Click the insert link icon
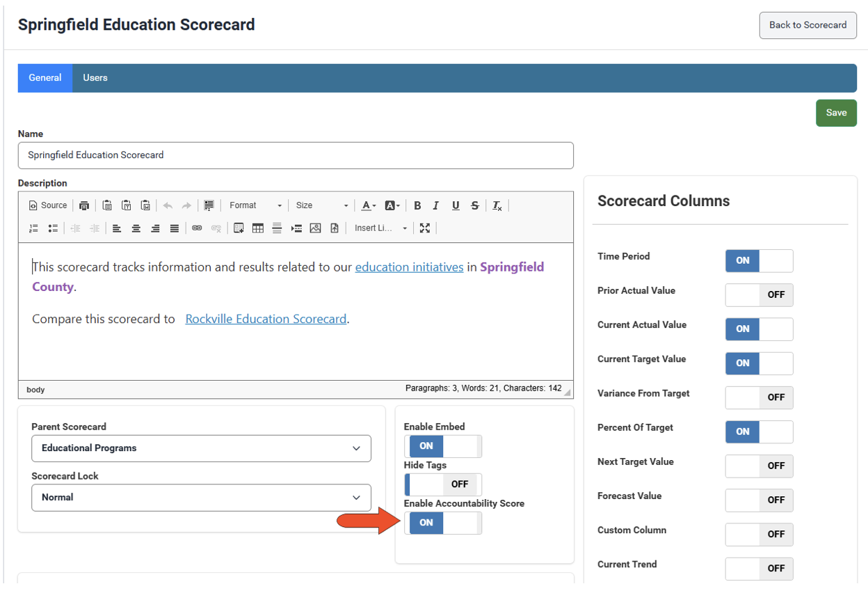868x600 pixels. 197,228
